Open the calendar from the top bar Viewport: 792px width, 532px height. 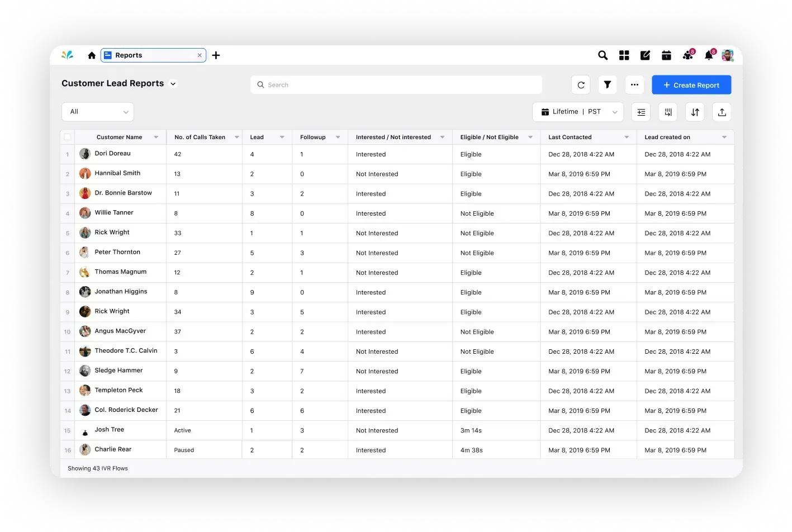coord(666,55)
